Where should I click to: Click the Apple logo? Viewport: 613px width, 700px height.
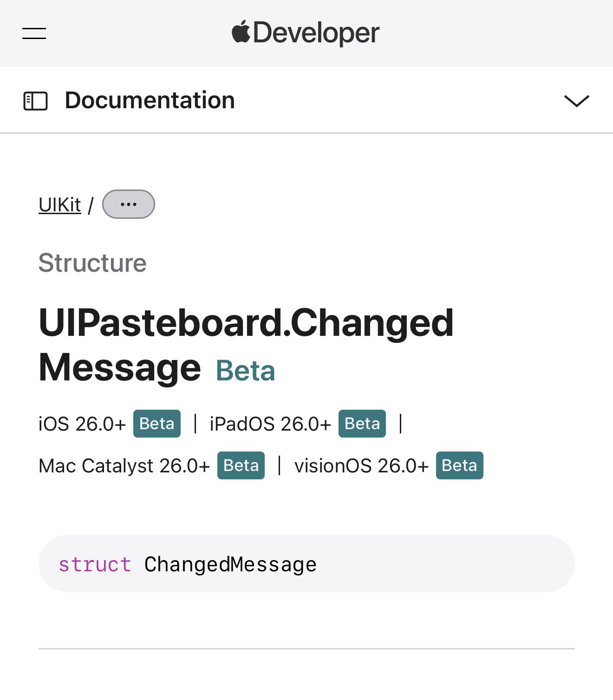click(241, 32)
